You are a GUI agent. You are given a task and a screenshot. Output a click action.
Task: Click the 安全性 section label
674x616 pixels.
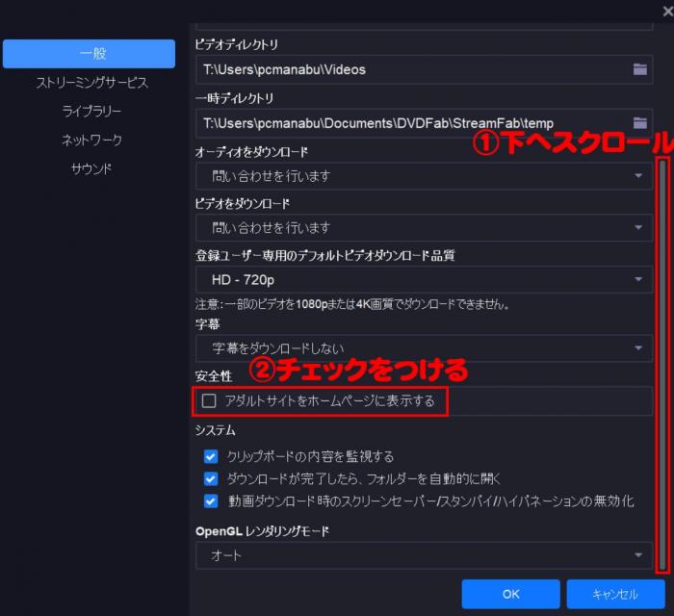tap(214, 376)
